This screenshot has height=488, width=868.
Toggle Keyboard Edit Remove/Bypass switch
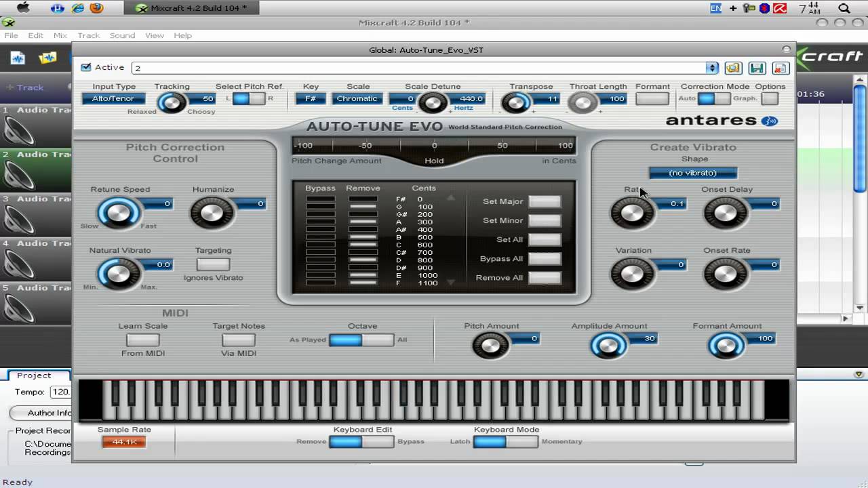coord(361,441)
